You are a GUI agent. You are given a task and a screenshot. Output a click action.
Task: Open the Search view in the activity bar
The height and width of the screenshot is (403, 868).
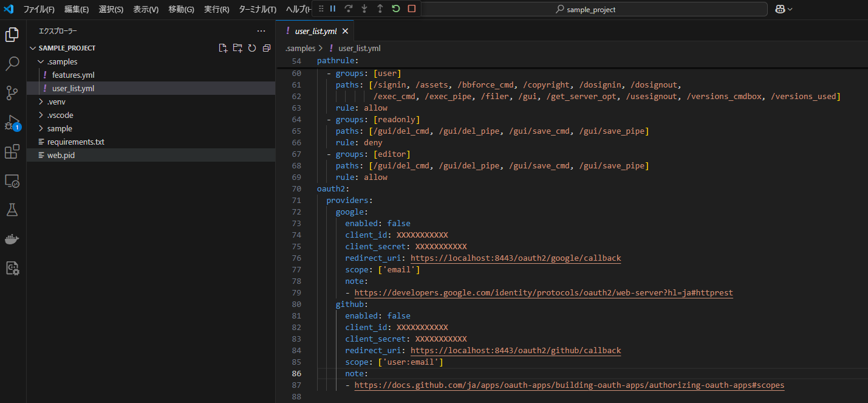(12, 64)
